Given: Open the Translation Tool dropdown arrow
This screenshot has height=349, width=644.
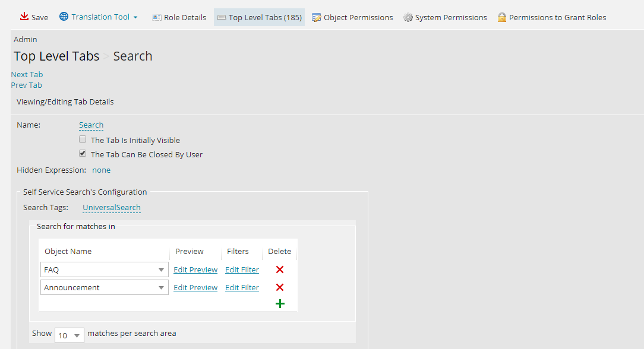Looking at the screenshot, I should click(x=136, y=17).
